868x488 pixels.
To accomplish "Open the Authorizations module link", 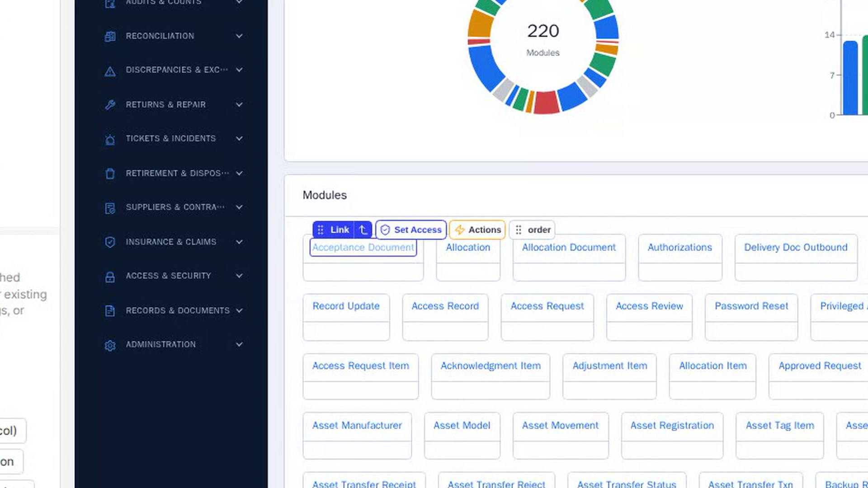I will pos(679,248).
